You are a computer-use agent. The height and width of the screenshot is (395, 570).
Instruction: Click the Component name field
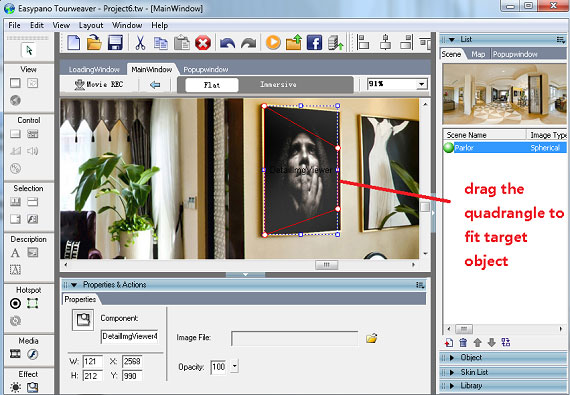tap(130, 336)
